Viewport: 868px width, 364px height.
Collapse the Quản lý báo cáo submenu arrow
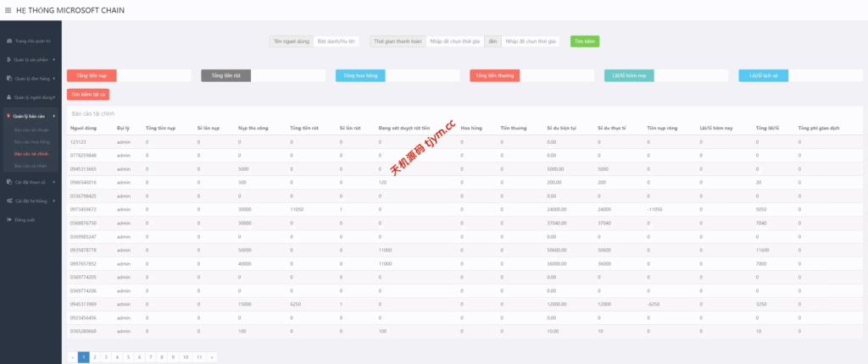pos(54,115)
